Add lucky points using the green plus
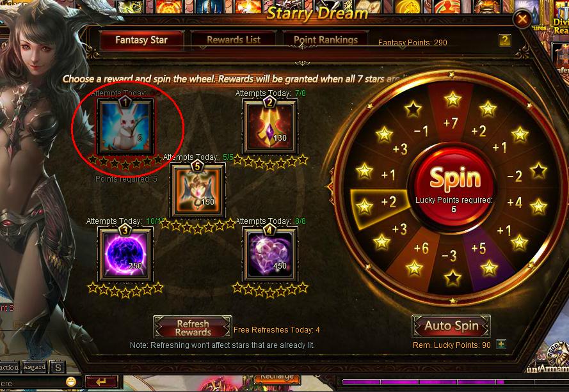569x392 pixels. tap(501, 344)
